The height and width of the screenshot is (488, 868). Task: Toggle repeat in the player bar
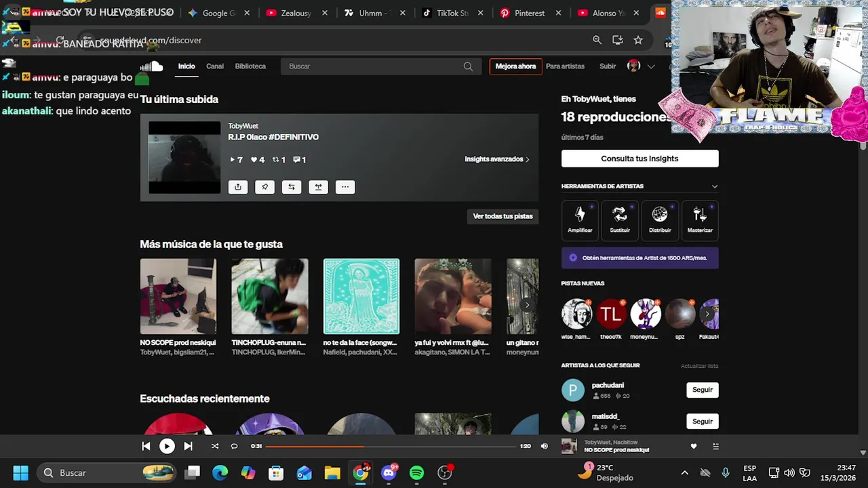(234, 446)
